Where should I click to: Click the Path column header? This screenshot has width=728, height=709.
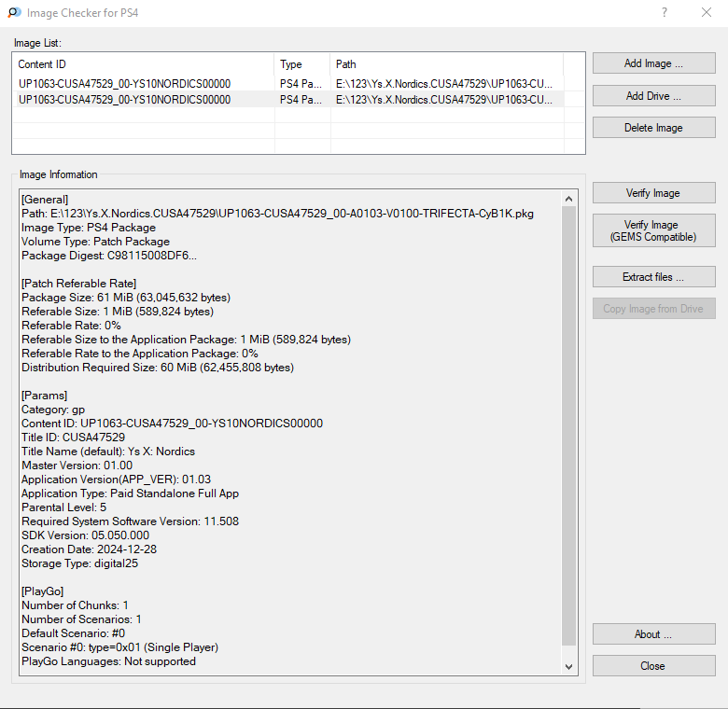point(447,64)
